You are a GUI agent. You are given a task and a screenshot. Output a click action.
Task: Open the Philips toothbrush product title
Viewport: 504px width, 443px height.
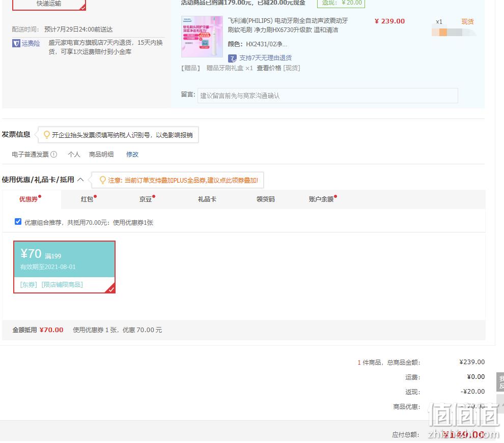tap(288, 25)
